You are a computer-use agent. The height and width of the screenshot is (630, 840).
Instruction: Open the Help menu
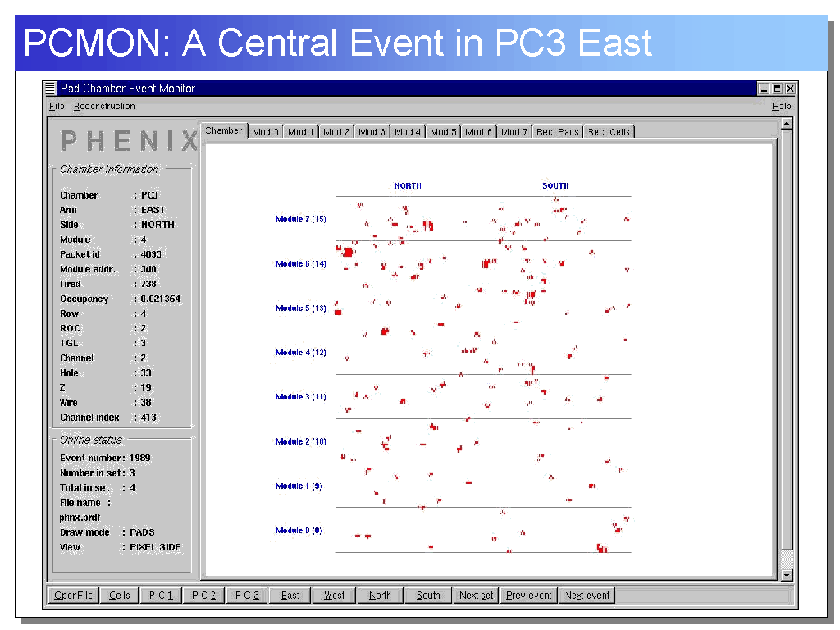point(781,106)
